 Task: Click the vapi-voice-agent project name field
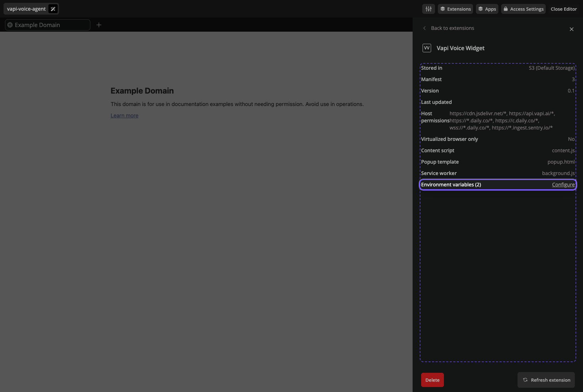coord(26,9)
